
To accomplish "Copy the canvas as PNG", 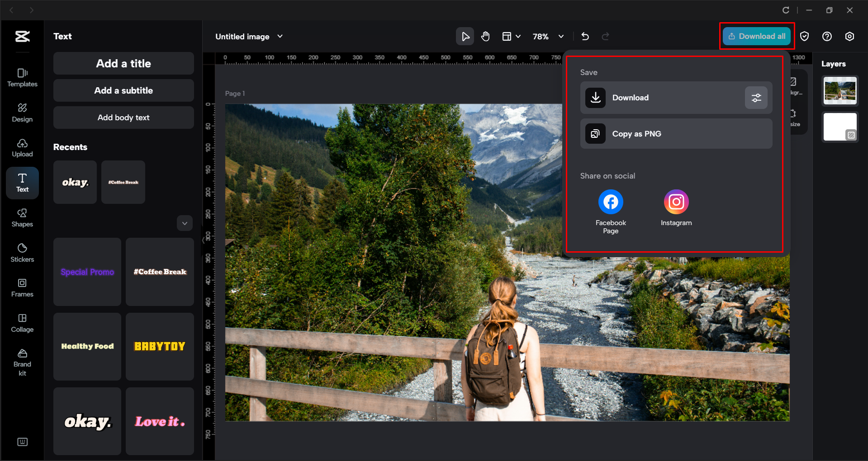I will click(x=675, y=133).
